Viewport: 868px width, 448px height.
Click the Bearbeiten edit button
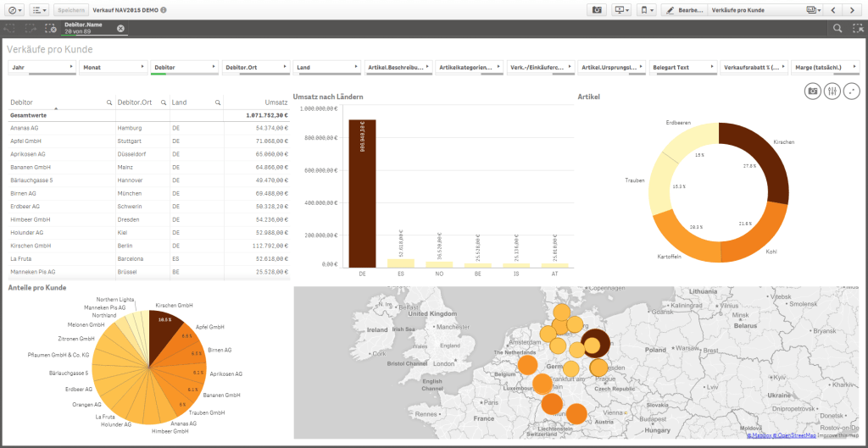tap(682, 10)
